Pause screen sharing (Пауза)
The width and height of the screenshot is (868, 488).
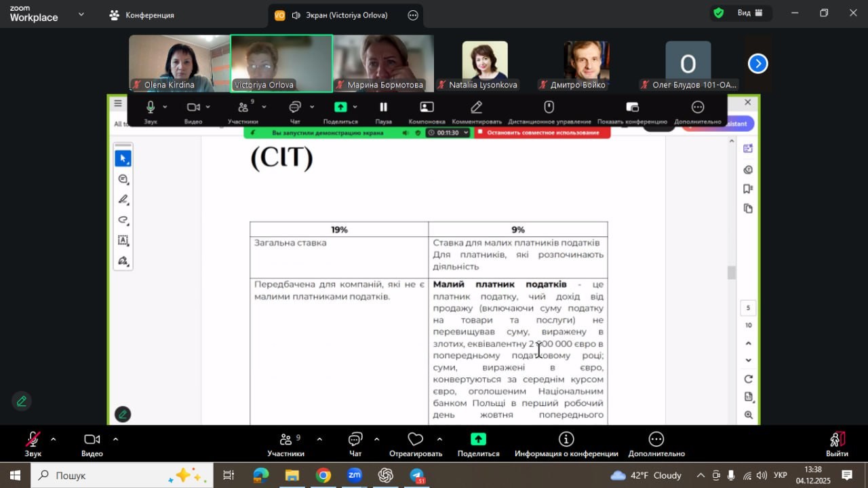tap(383, 107)
